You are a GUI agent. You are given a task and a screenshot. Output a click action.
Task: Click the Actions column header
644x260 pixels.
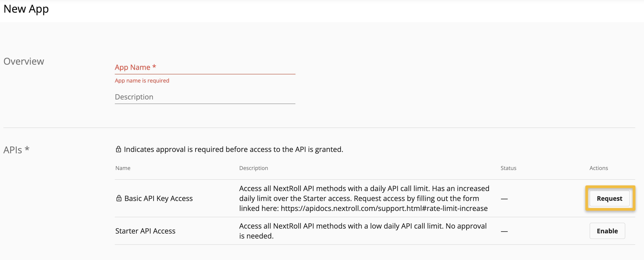(x=598, y=168)
